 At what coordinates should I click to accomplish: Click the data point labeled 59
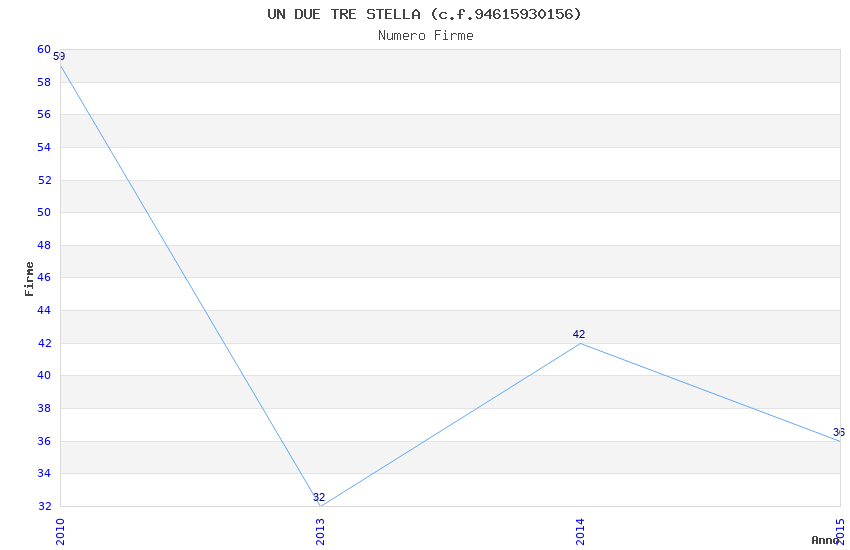tap(60, 66)
